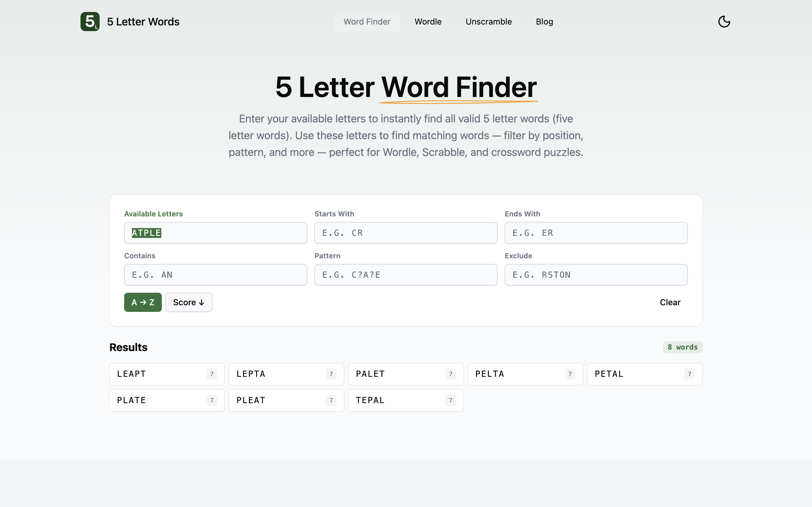Select the word PETAL from results
812x507 pixels.
tap(644, 374)
